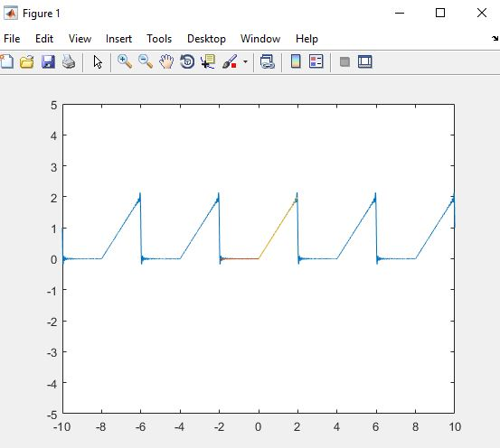The height and width of the screenshot is (448, 500).
Task: Click the Hide Plot Tools icon
Action: tap(344, 61)
